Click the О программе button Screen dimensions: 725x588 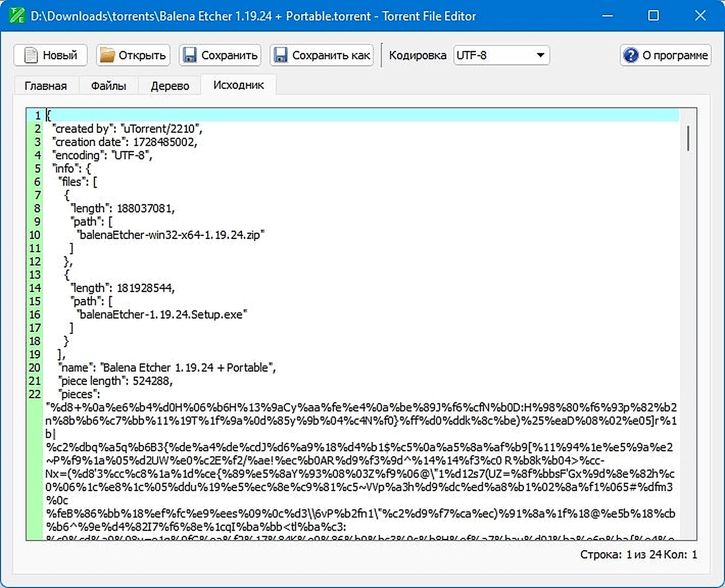coord(666,55)
